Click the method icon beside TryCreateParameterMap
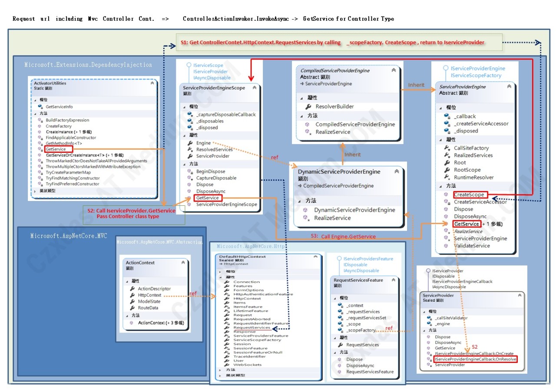 coord(40,172)
